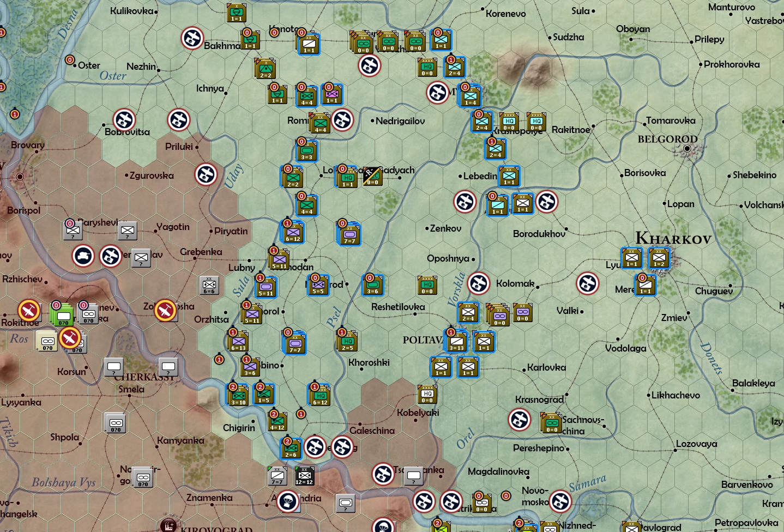This screenshot has width=784, height=532.
Task: Click the air recon marker beside Kolomak
Action: pyautogui.click(x=479, y=283)
